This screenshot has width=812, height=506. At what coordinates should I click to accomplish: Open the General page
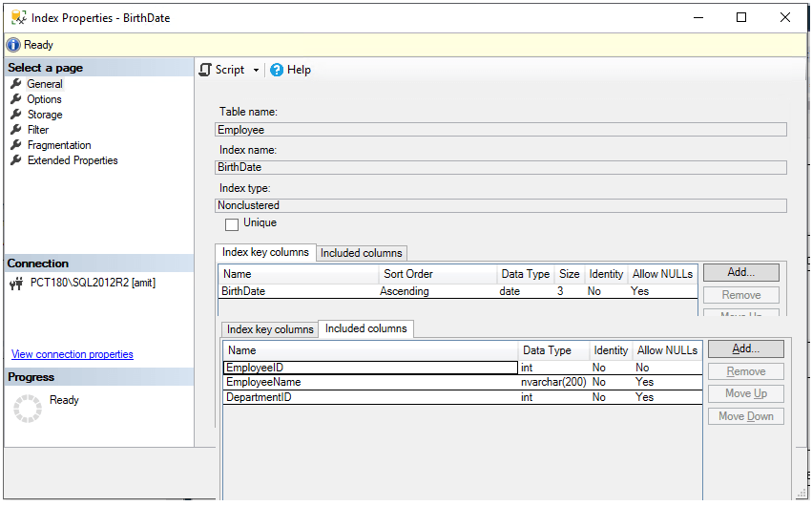(x=44, y=84)
